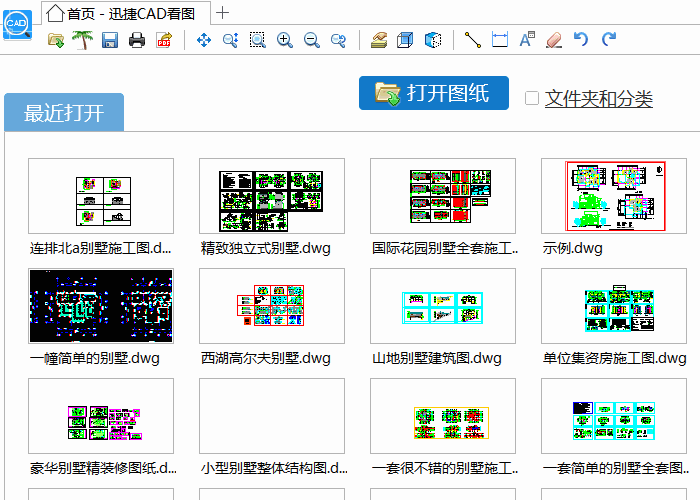Click the zoom previous magnifier icon
Image resolution: width=700 pixels, height=500 pixels.
(338, 40)
